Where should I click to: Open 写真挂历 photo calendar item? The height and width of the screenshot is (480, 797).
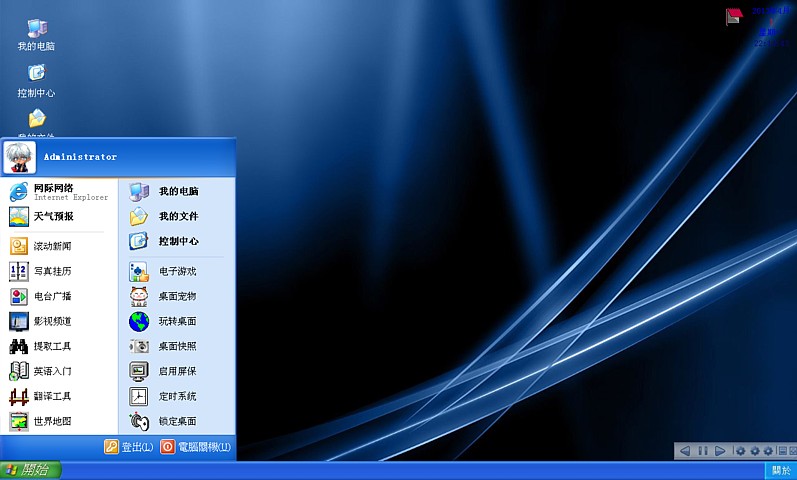pos(52,271)
